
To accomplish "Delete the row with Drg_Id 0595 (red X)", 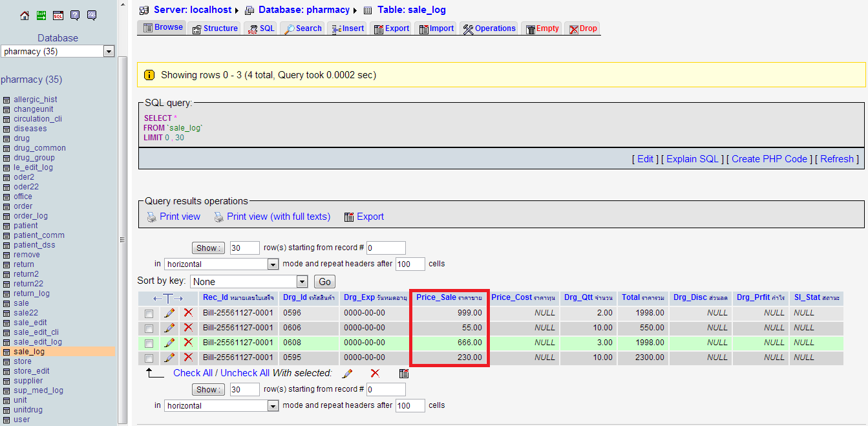I will pyautogui.click(x=188, y=357).
